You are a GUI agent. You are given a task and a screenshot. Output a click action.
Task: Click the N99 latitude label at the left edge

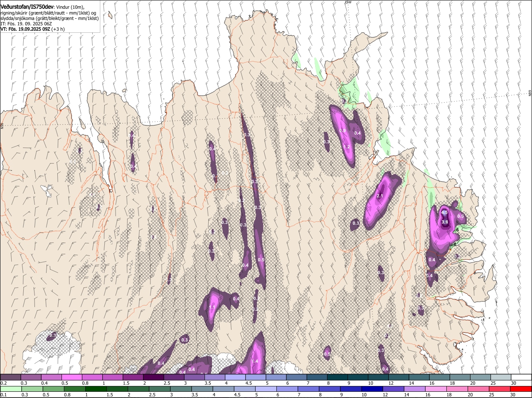point(2,125)
